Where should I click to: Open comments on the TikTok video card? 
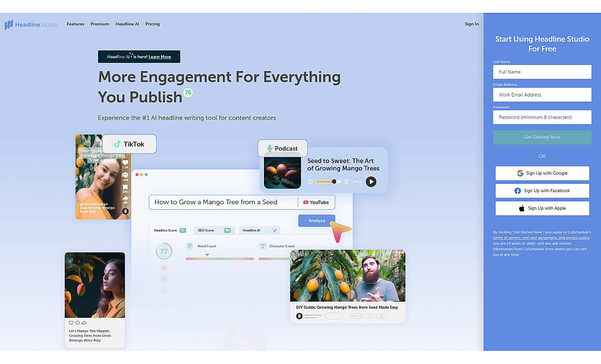click(125, 175)
